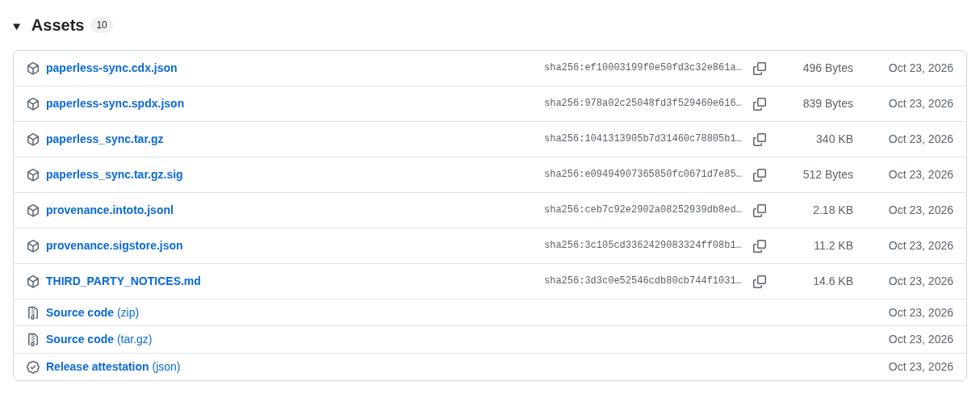Select hash text sha256:3c105cd3362429083324ff08b1…

(x=643, y=245)
